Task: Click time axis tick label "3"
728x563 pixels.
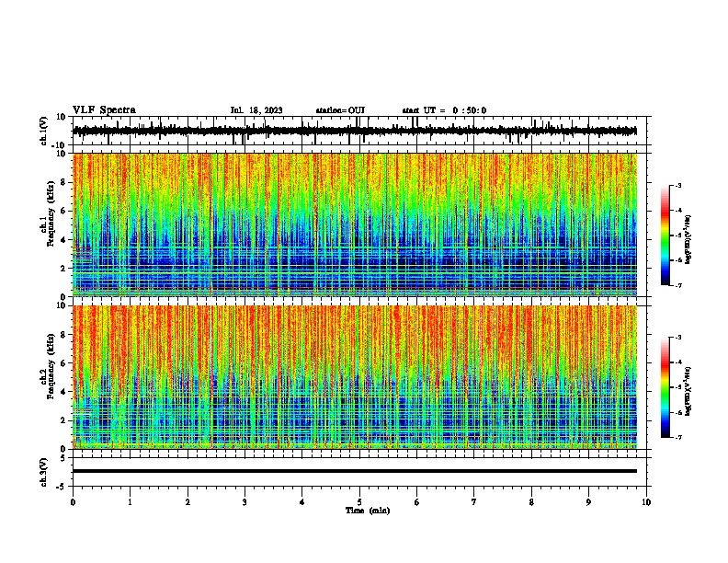Action: 245,502
